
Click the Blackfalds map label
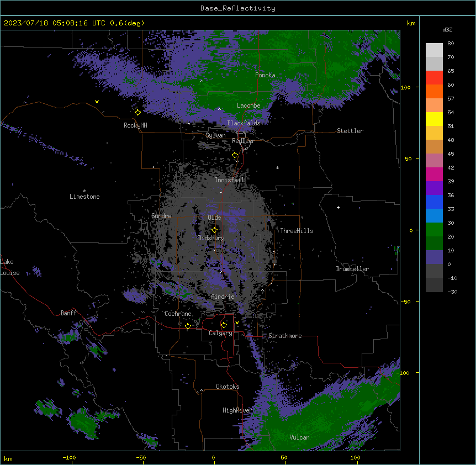[x=244, y=123]
